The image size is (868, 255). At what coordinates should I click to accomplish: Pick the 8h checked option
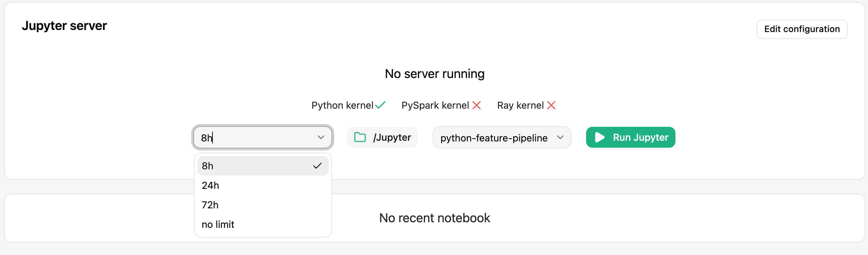click(x=263, y=166)
